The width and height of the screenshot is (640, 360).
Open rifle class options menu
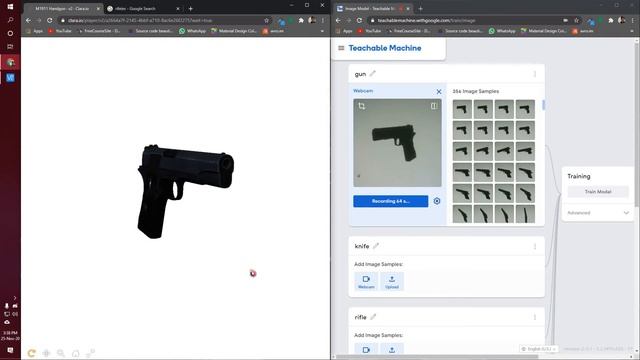tap(535, 317)
